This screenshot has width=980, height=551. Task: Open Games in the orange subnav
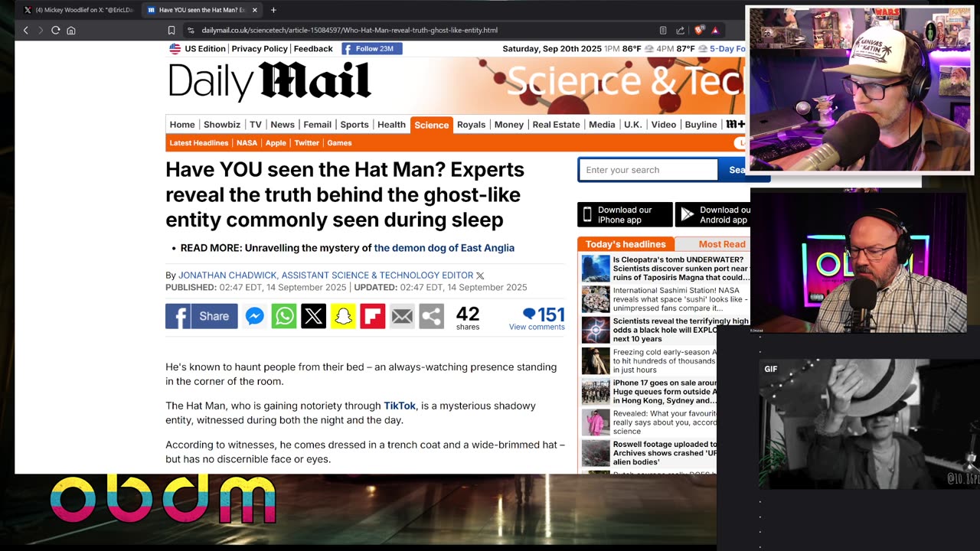click(x=339, y=143)
